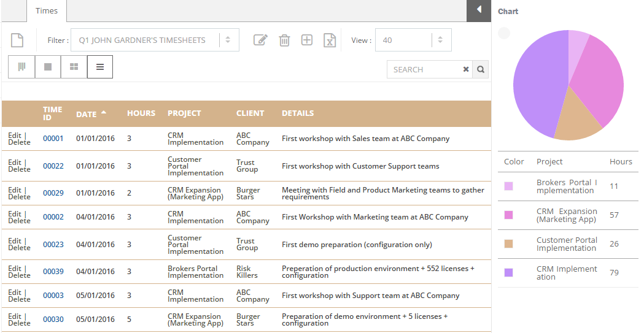Sort by TIME ID column header
Screen dimensions: 644x333
coord(53,113)
